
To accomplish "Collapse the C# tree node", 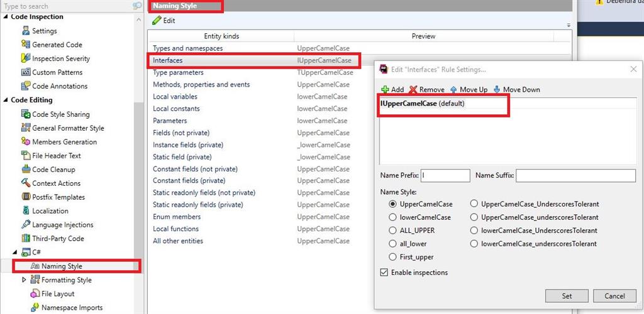I will pyautogui.click(x=15, y=252).
